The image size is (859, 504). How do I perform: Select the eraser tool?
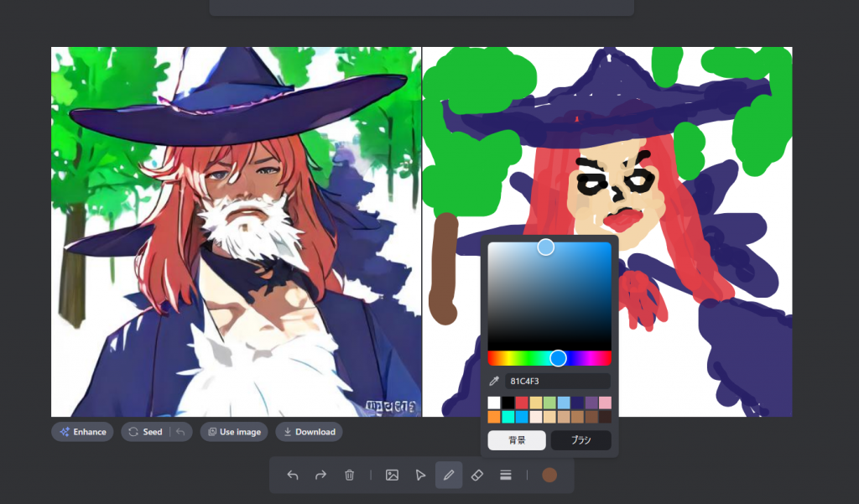pyautogui.click(x=477, y=475)
